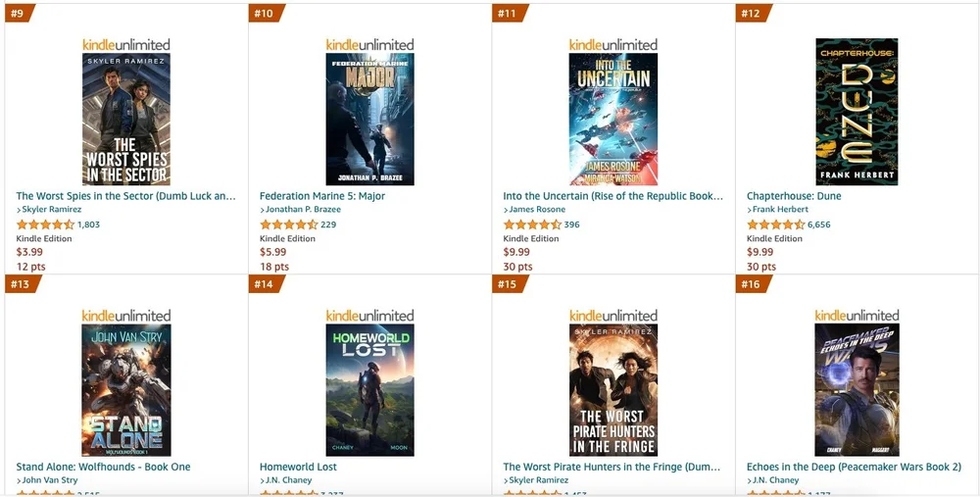The height and width of the screenshot is (497, 980).
Task: Open Into the Uncertain book cover
Action: tap(613, 119)
